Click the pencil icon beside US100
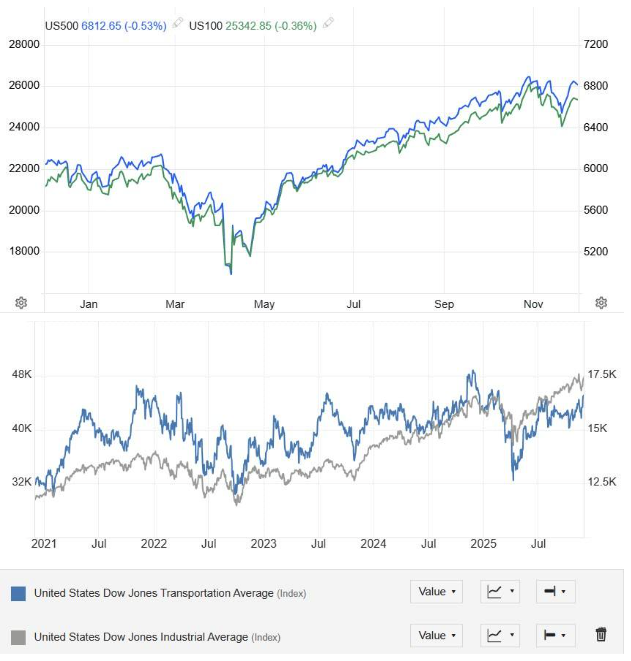This screenshot has height=661, width=631. (329, 24)
